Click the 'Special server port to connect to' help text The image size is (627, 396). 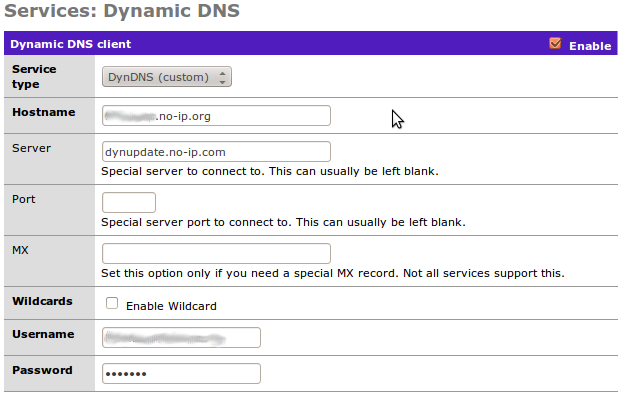284,222
